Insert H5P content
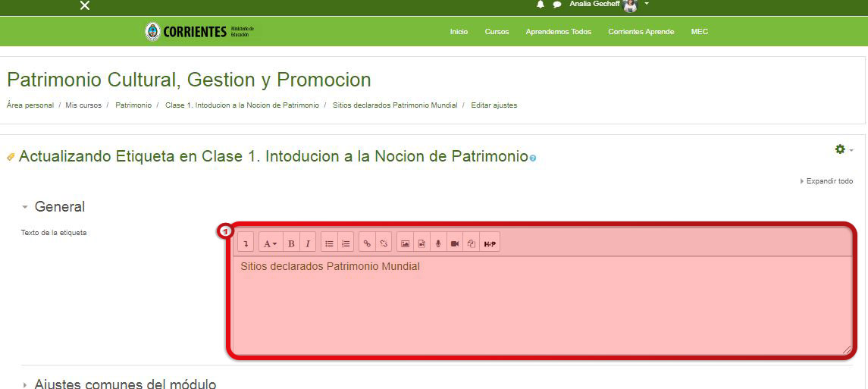Screen dimensions: 868x389 (x=490, y=243)
